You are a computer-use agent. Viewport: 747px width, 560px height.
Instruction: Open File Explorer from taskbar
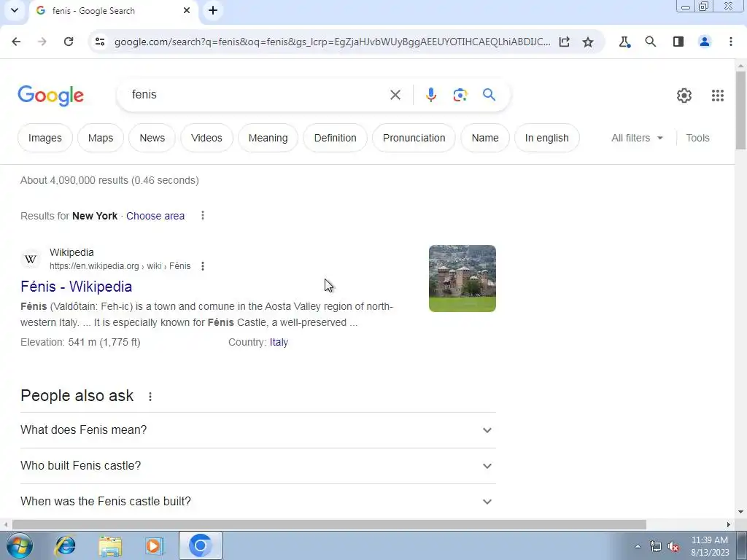pyautogui.click(x=110, y=545)
